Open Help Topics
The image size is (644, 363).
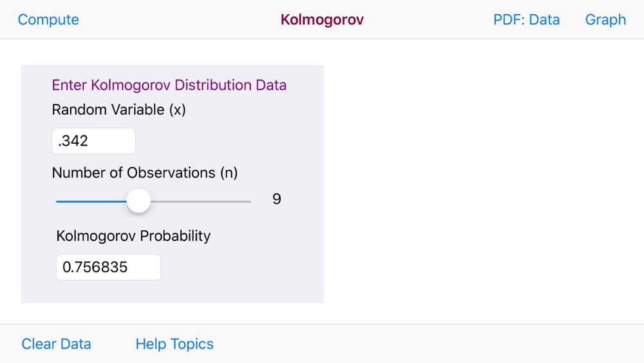click(x=175, y=344)
